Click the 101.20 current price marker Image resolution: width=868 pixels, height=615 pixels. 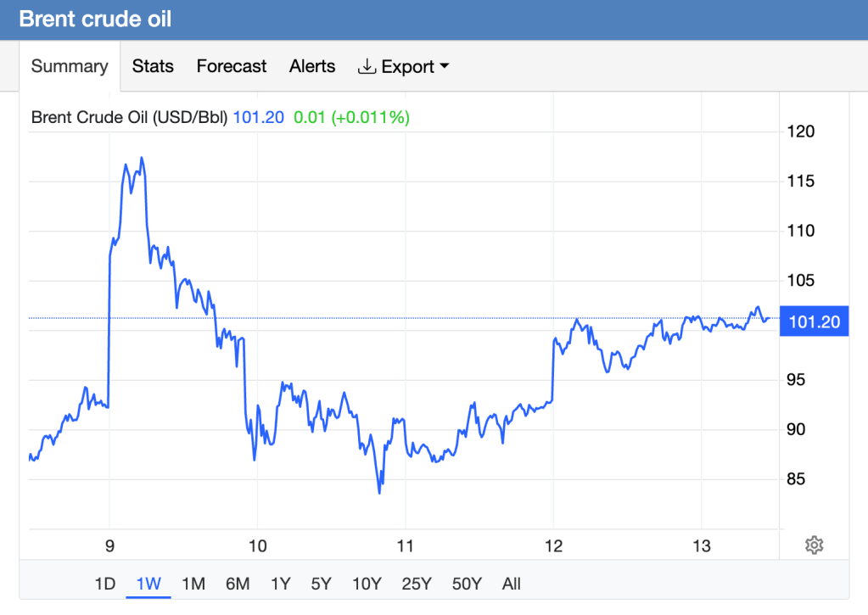click(x=814, y=321)
